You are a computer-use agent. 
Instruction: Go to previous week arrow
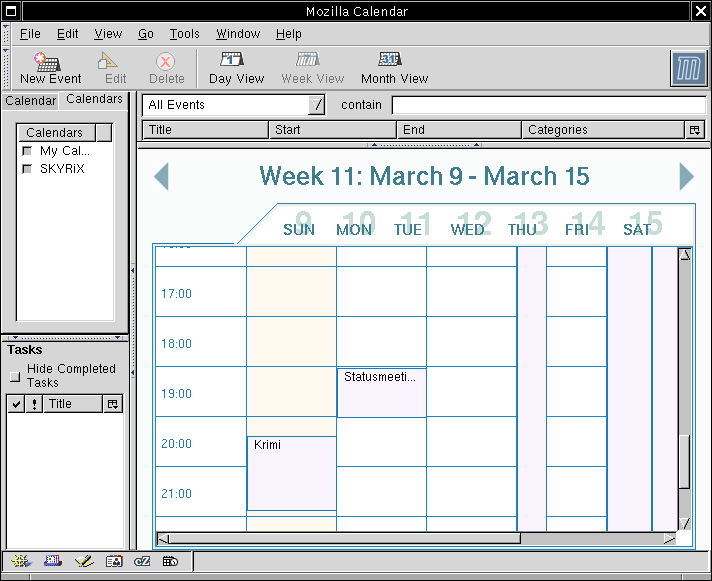[162, 176]
